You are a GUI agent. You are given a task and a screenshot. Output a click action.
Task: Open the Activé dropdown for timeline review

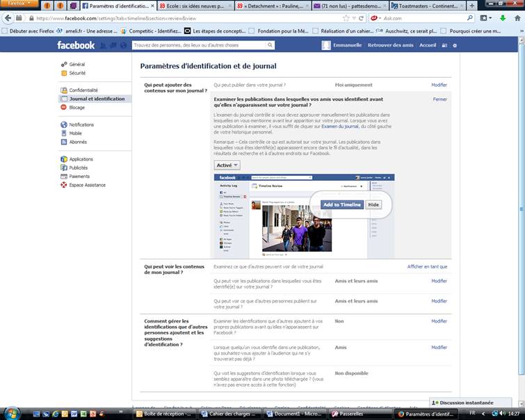click(227, 165)
